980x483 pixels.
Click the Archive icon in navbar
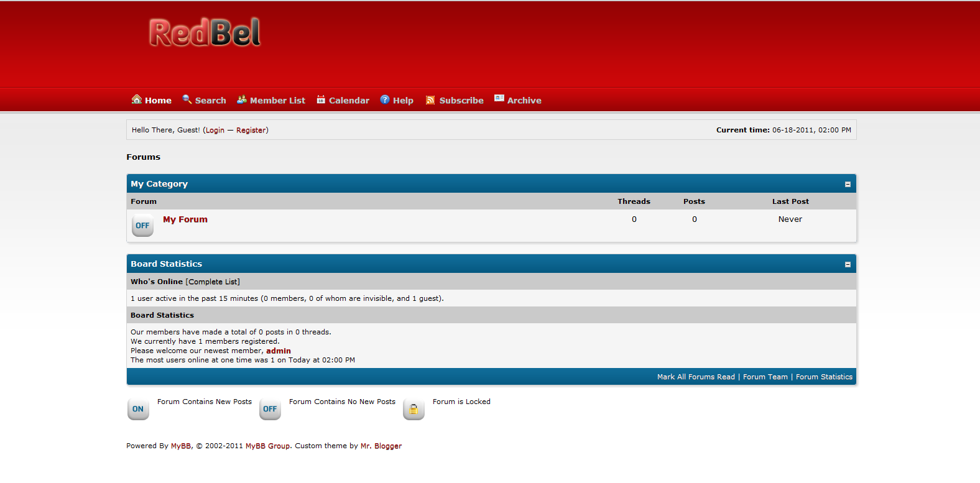(499, 99)
